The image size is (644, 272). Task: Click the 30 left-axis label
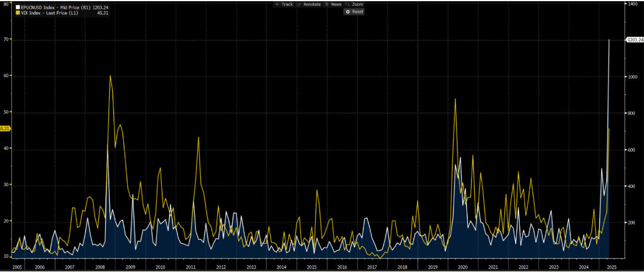(x=6, y=185)
